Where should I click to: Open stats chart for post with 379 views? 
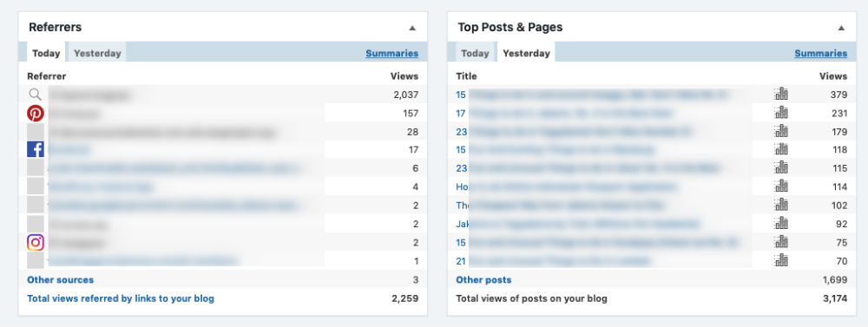[781, 94]
